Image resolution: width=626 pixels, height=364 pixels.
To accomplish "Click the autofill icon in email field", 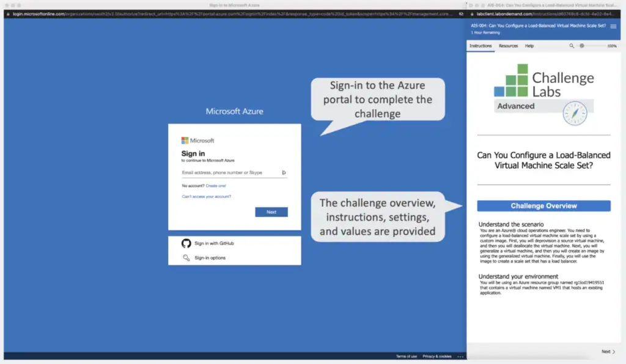I will tap(284, 173).
